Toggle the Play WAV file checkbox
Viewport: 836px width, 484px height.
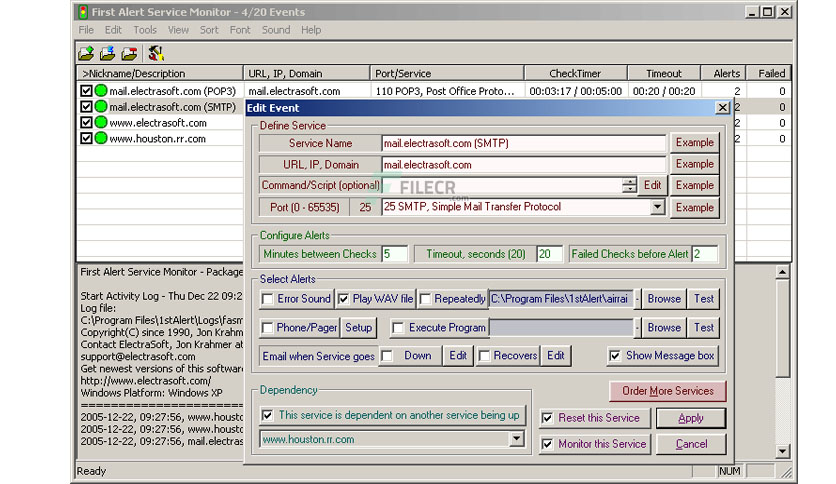(x=343, y=299)
